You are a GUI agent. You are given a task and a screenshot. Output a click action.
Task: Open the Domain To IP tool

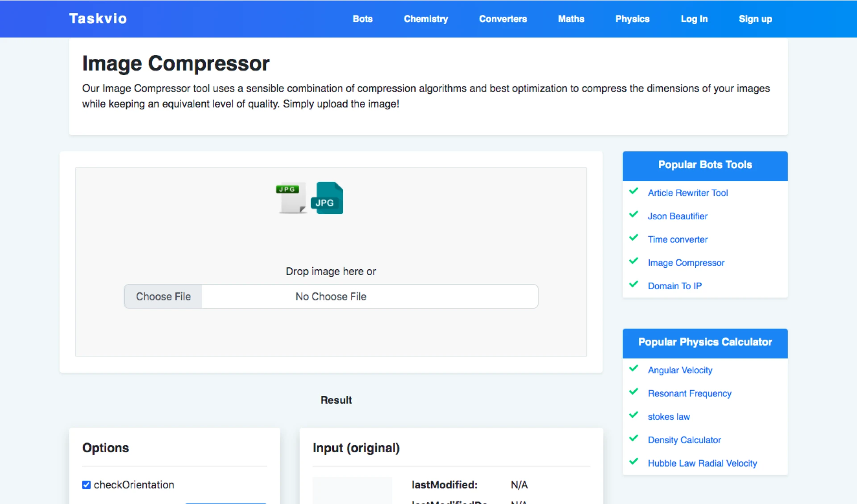pos(675,286)
